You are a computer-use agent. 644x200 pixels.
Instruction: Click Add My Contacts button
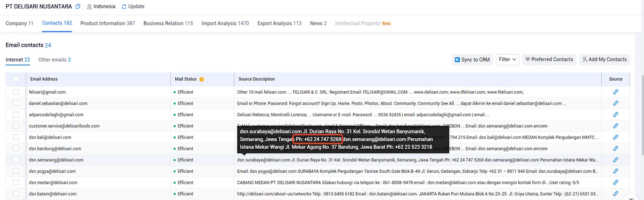(604, 59)
